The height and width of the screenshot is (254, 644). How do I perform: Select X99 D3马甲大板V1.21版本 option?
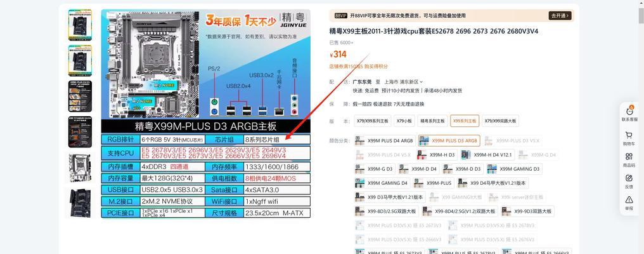pyautogui.click(x=390, y=197)
